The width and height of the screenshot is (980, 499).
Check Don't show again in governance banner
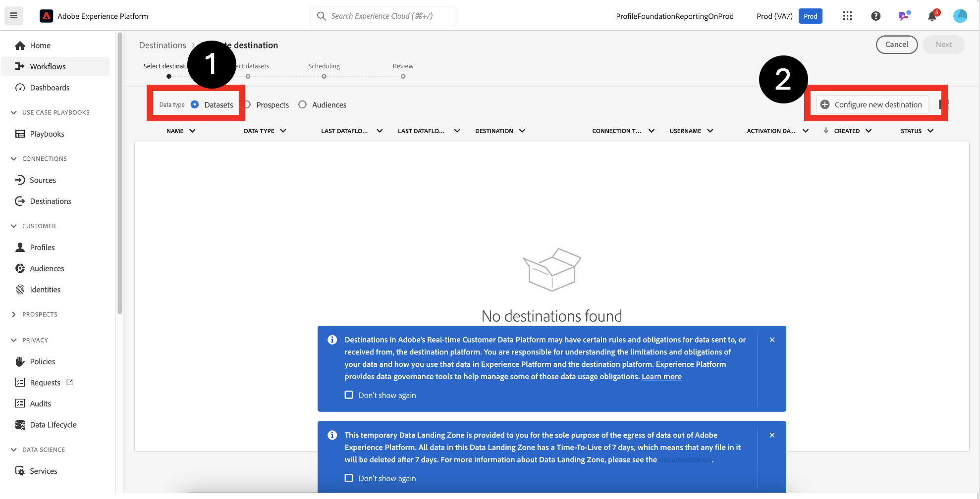coord(349,395)
